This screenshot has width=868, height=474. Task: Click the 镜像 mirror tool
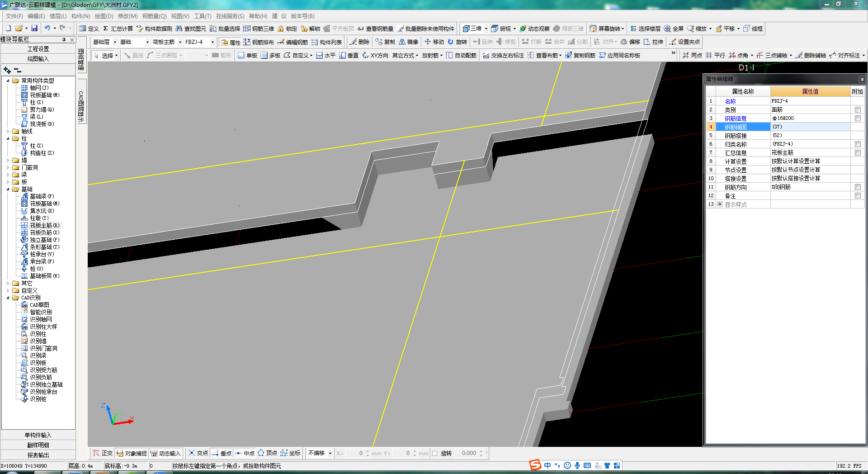coord(408,42)
